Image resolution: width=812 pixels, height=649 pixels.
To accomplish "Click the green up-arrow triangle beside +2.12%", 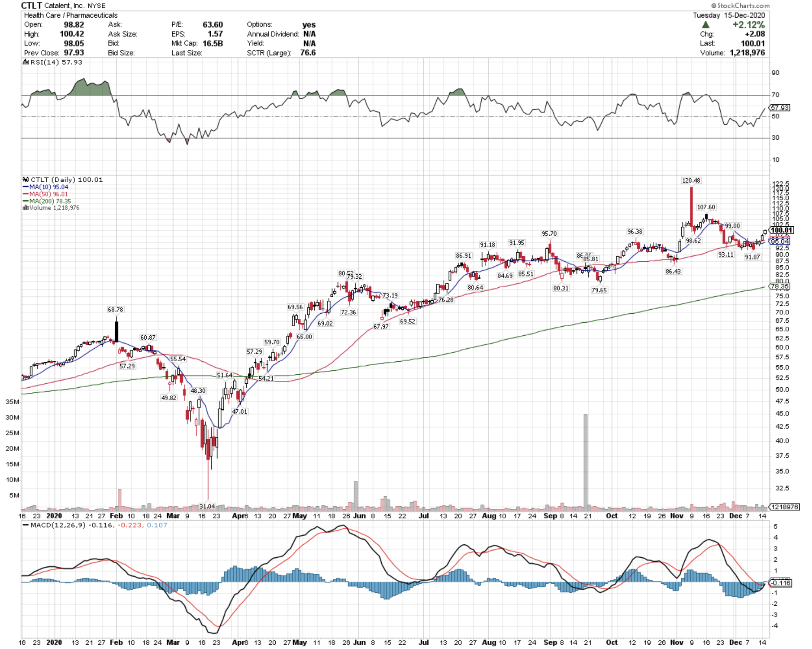I will click(706, 25).
